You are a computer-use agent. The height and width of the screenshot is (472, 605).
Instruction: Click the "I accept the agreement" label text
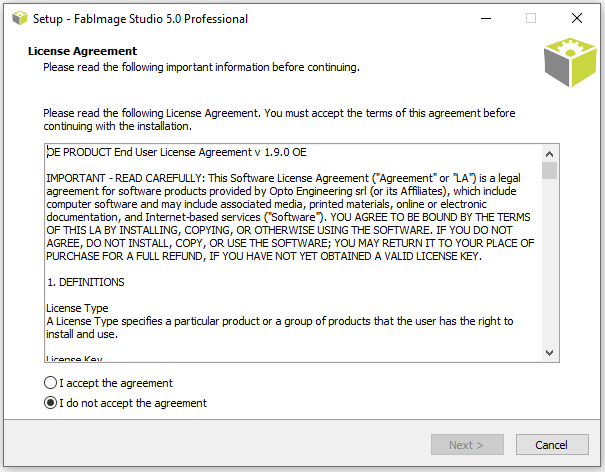coord(116,383)
